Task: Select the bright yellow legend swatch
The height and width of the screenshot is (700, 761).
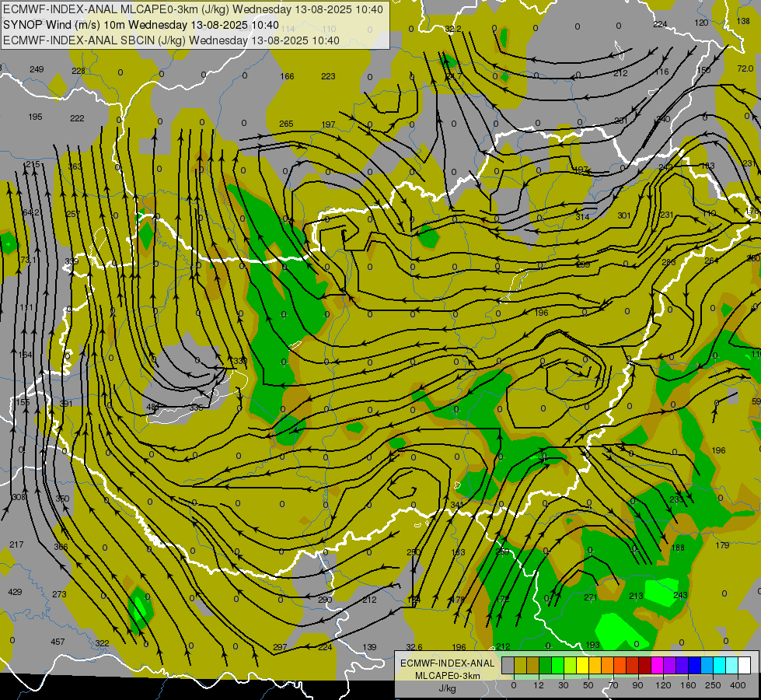Action: (582, 665)
